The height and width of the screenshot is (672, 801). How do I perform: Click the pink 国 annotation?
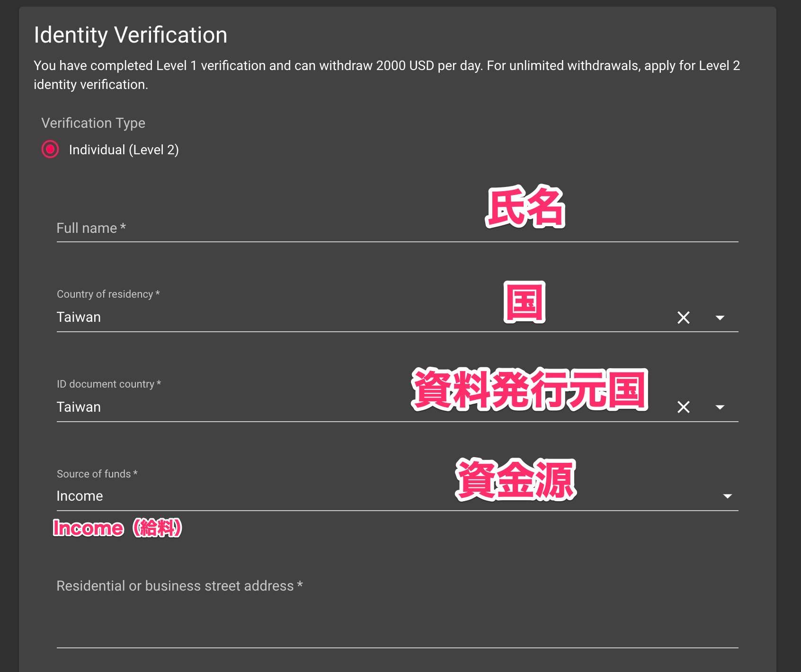524,302
